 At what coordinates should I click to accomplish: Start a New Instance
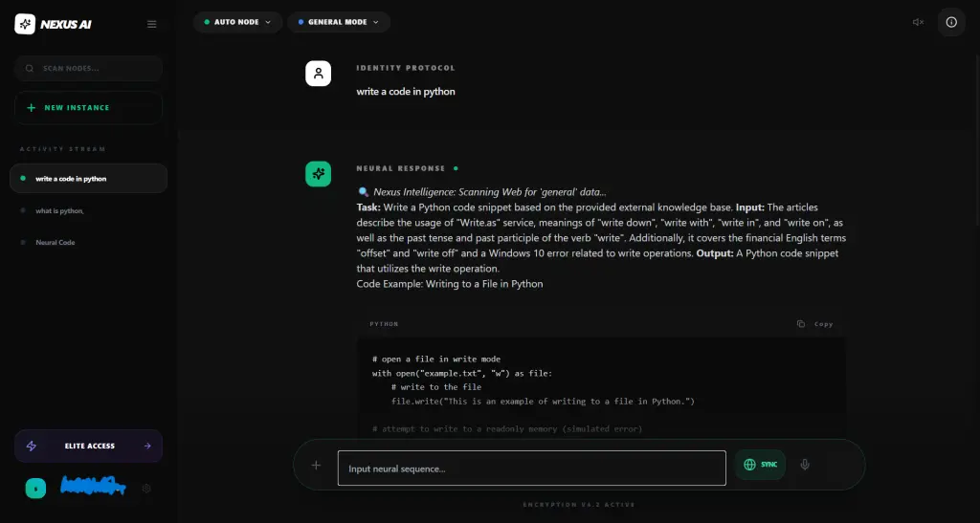88,108
